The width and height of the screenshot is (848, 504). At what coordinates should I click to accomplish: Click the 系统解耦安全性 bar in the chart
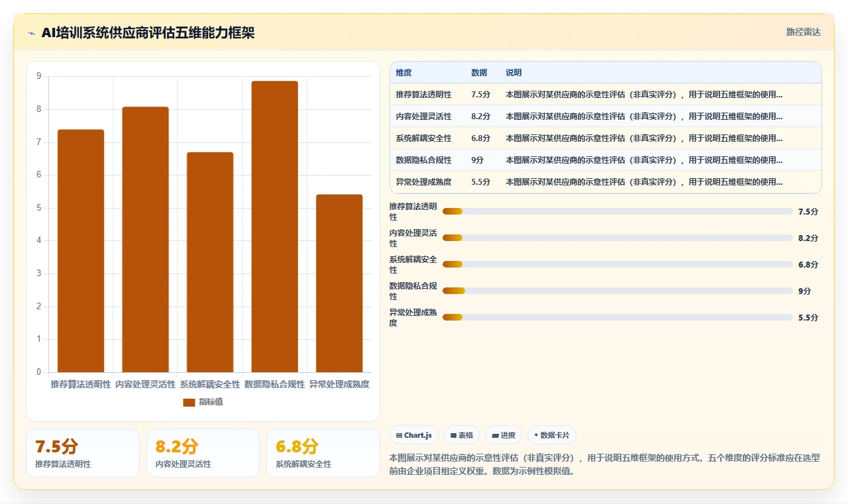pyautogui.click(x=210, y=262)
